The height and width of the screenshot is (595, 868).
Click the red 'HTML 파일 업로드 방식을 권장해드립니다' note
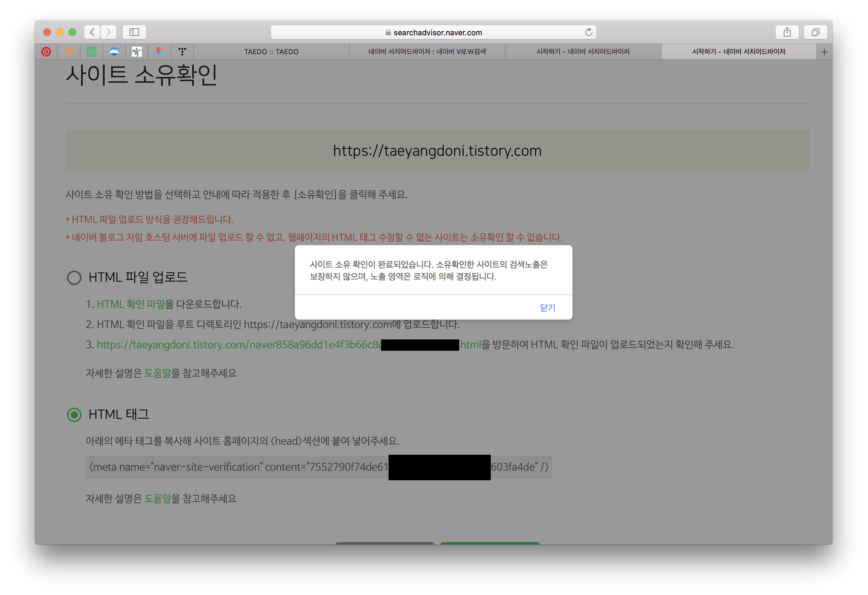(150, 219)
